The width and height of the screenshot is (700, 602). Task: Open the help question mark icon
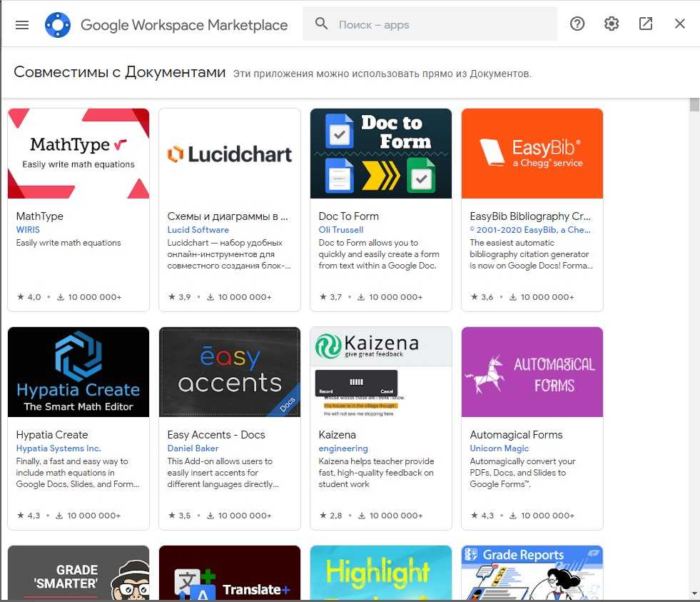point(577,24)
